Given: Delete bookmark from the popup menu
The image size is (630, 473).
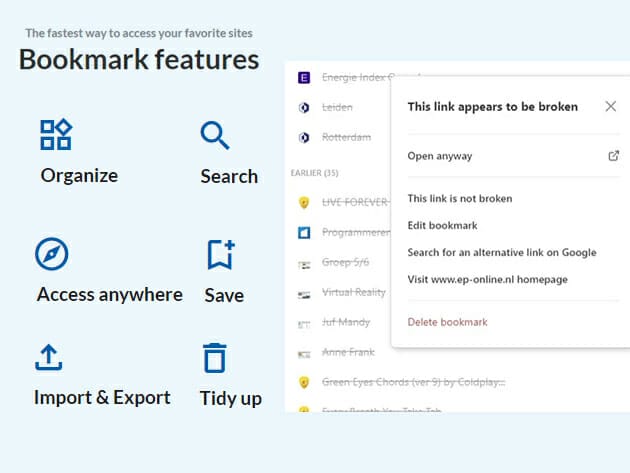Looking at the screenshot, I should [x=448, y=322].
